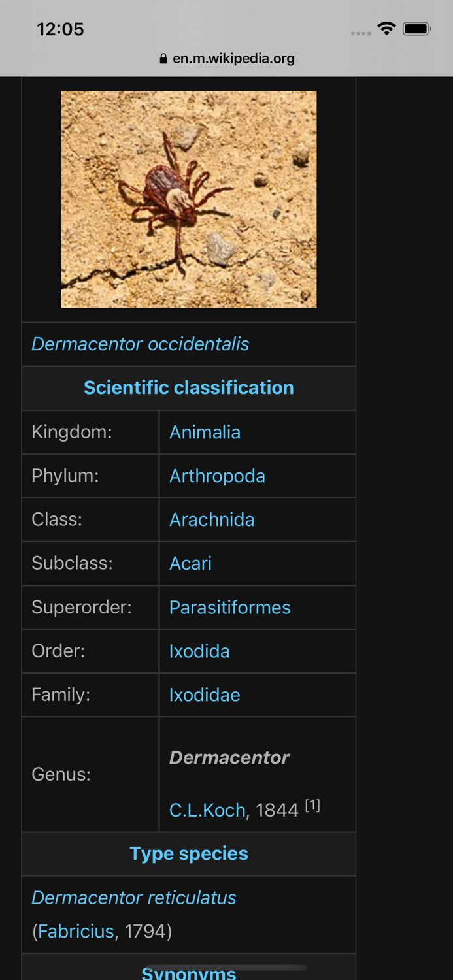Open the Parasitiformes superorder link
The image size is (453, 980).
pyautogui.click(x=229, y=607)
